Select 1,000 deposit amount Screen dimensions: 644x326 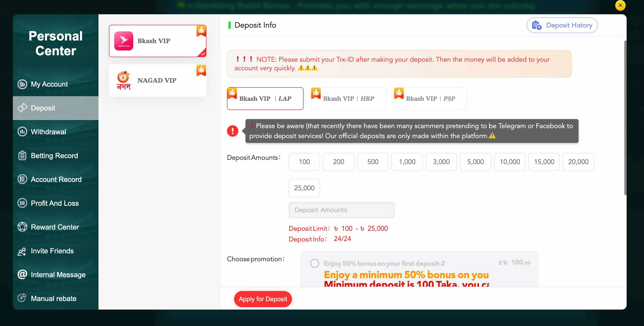click(x=407, y=162)
